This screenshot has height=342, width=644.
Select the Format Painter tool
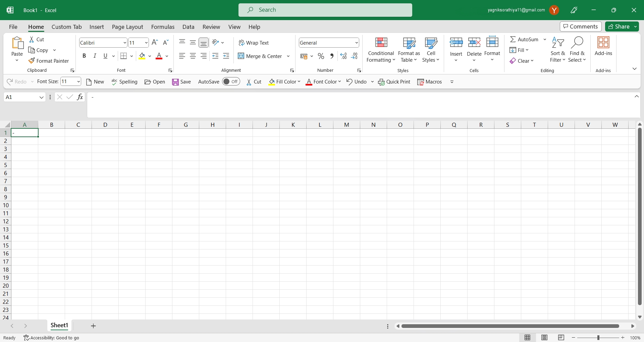coord(49,61)
